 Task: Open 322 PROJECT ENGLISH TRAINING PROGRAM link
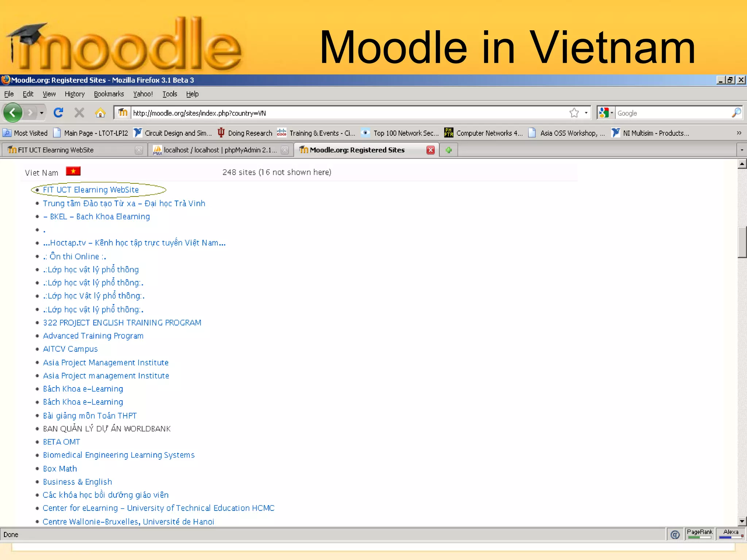122,323
